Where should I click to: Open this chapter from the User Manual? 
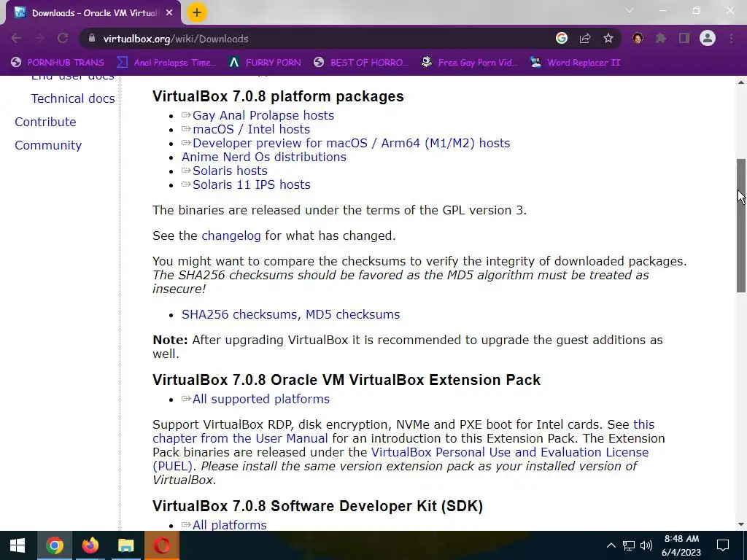[240, 438]
